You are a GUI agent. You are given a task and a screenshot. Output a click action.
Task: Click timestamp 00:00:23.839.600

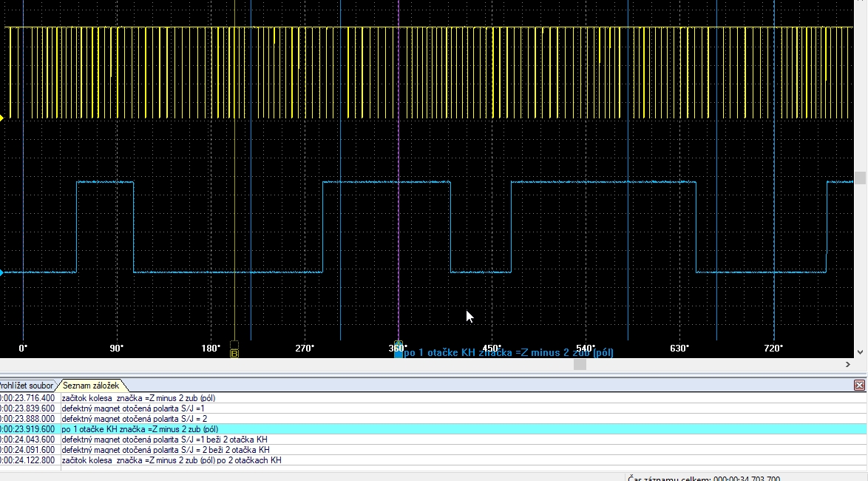point(27,408)
